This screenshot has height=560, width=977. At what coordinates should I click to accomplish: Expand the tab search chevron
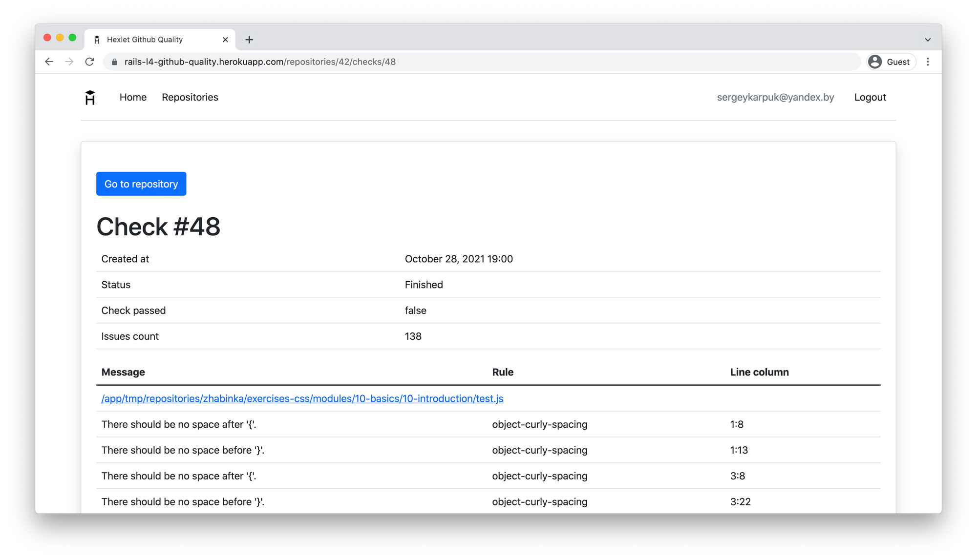(x=928, y=40)
